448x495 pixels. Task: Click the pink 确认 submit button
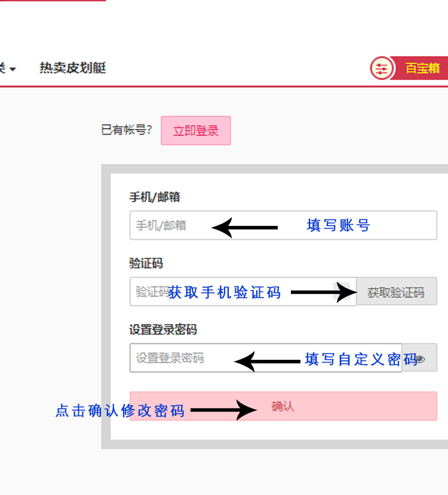[283, 406]
